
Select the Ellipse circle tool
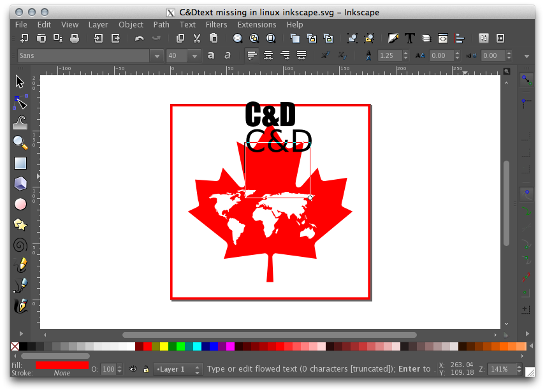point(20,204)
